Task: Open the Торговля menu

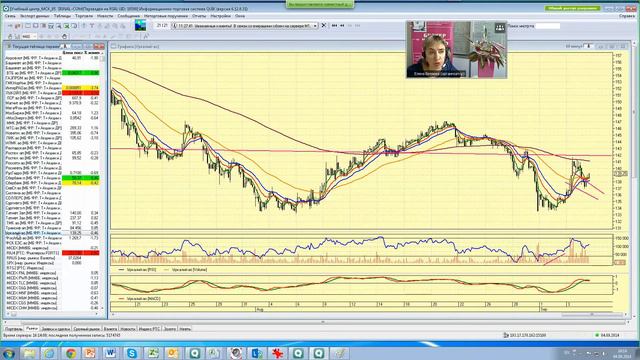Action: point(84,16)
